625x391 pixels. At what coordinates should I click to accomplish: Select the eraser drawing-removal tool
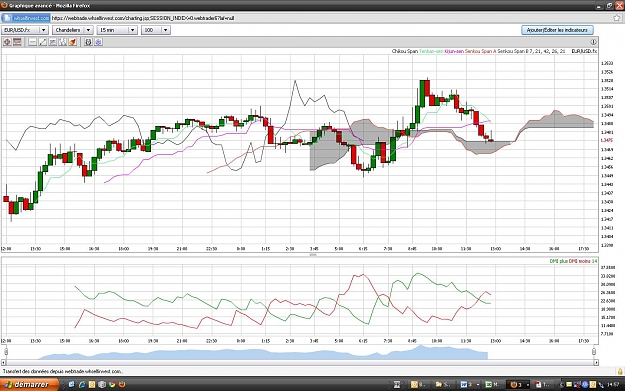[73, 42]
